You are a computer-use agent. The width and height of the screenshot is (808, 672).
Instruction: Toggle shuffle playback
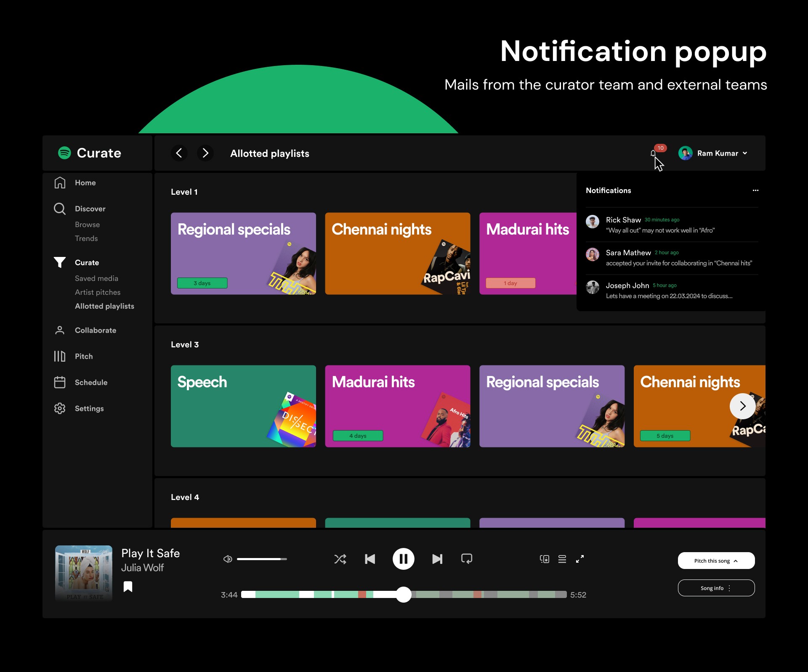(340, 559)
